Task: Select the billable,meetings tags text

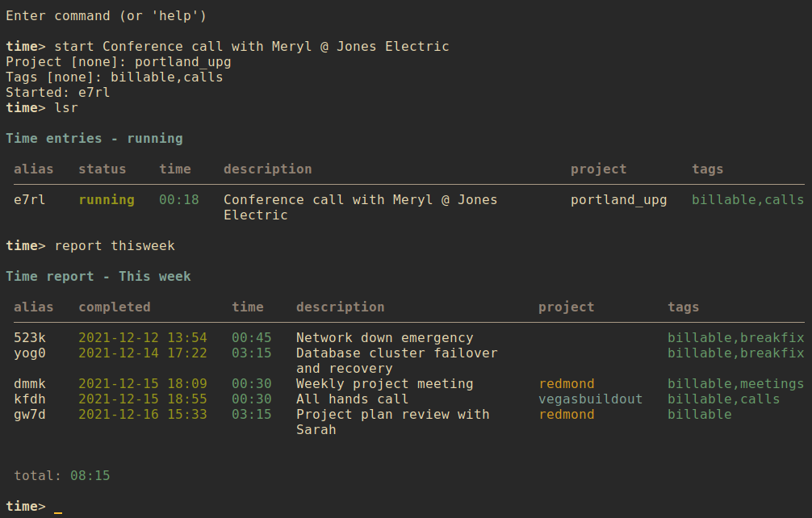Action: tap(736, 384)
